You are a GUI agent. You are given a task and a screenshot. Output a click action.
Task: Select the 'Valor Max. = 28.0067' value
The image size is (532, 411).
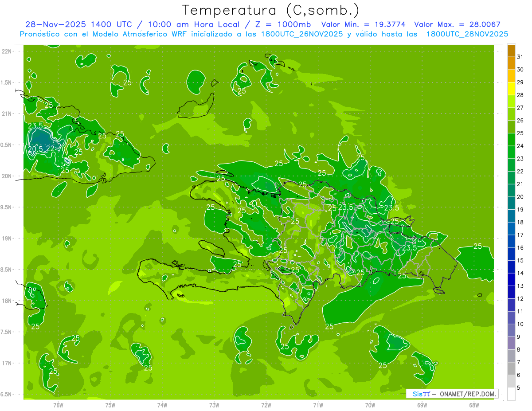(x=457, y=24)
